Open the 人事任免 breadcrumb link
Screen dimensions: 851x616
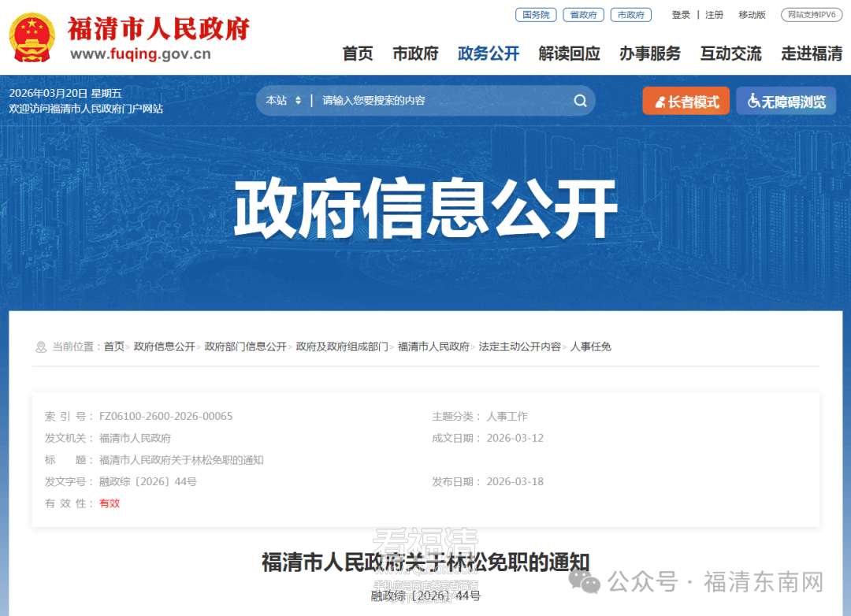590,347
